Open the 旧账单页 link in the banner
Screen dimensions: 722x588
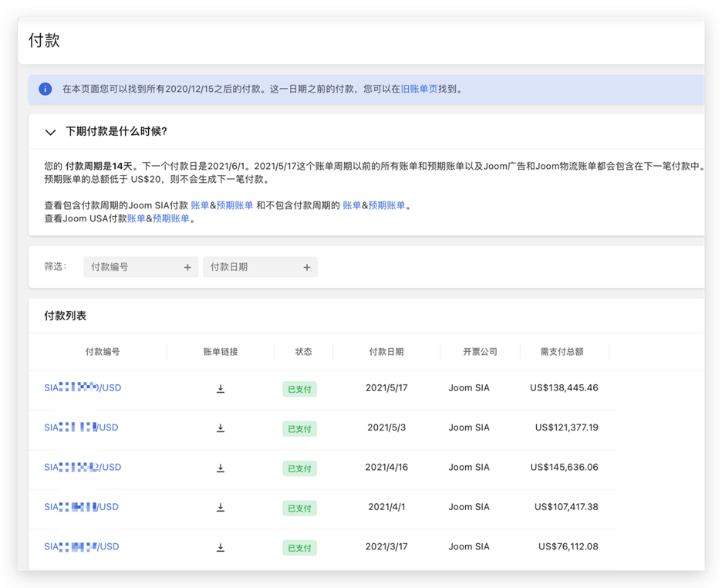pos(419,89)
